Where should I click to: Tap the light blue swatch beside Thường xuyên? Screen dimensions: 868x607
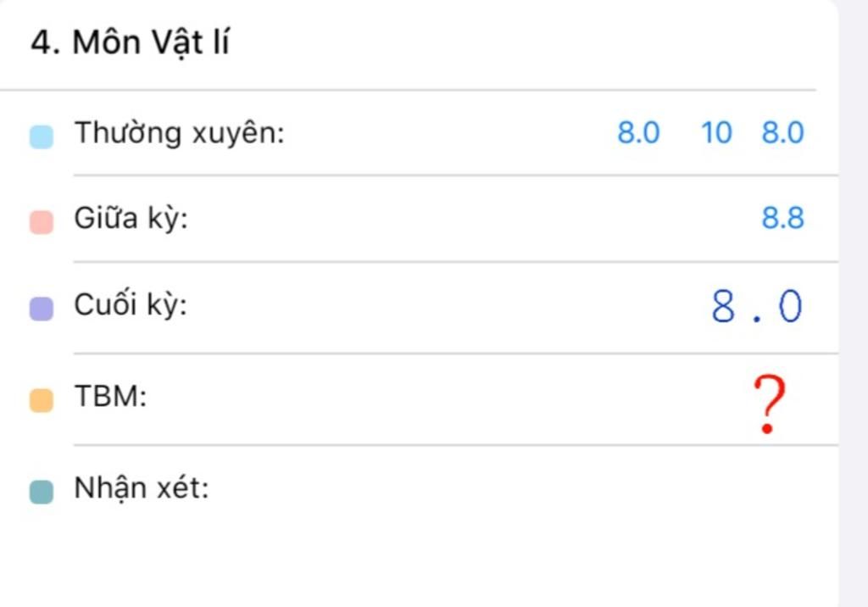coord(42,136)
